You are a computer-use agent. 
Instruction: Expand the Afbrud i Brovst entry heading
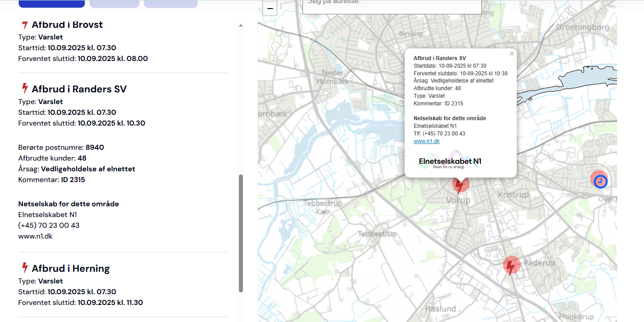[x=67, y=25]
